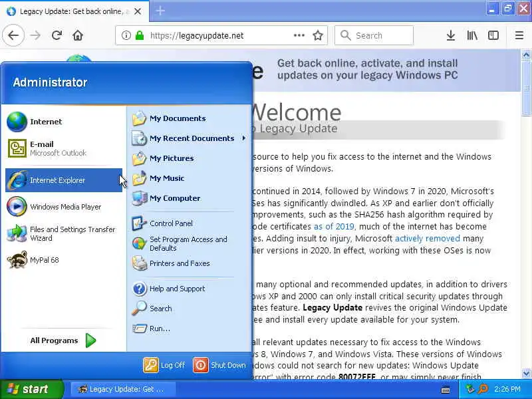This screenshot has height=399, width=532.
Task: Open the page actions ellipsis menu
Action: click(x=299, y=35)
